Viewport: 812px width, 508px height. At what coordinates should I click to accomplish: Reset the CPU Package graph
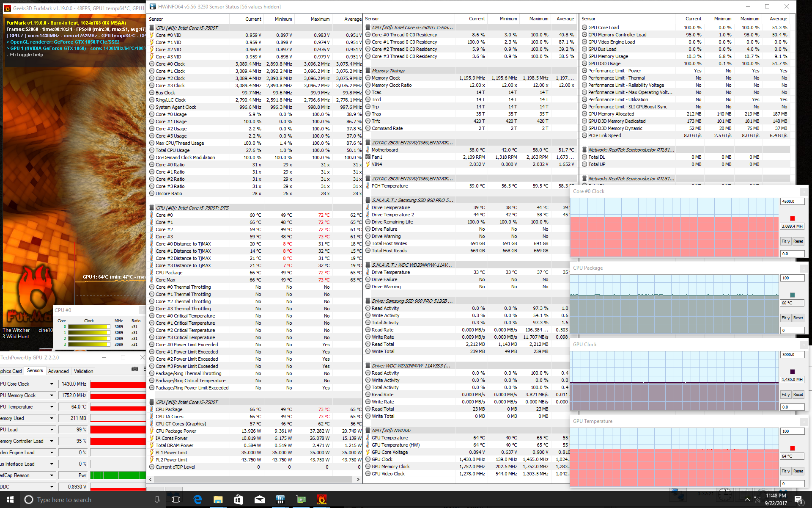pos(798,318)
